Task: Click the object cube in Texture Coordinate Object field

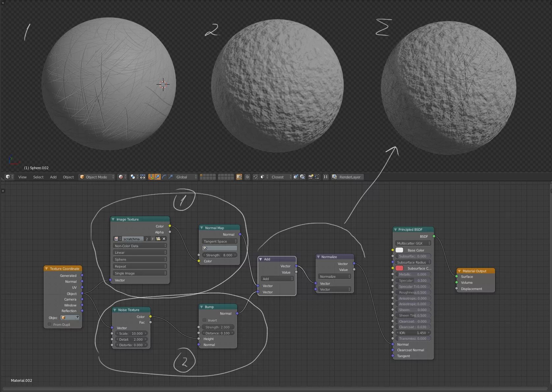Action: (64, 318)
